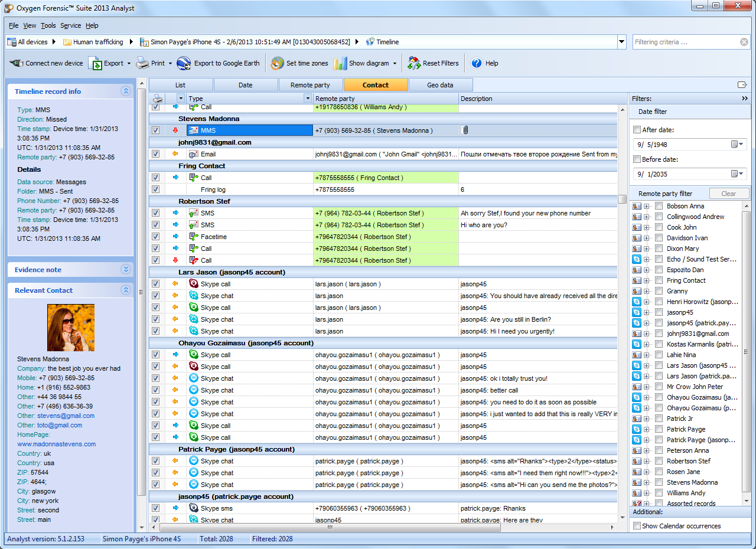756x549 pixels.
Task: Click the printer icon in table header
Action: click(158, 99)
